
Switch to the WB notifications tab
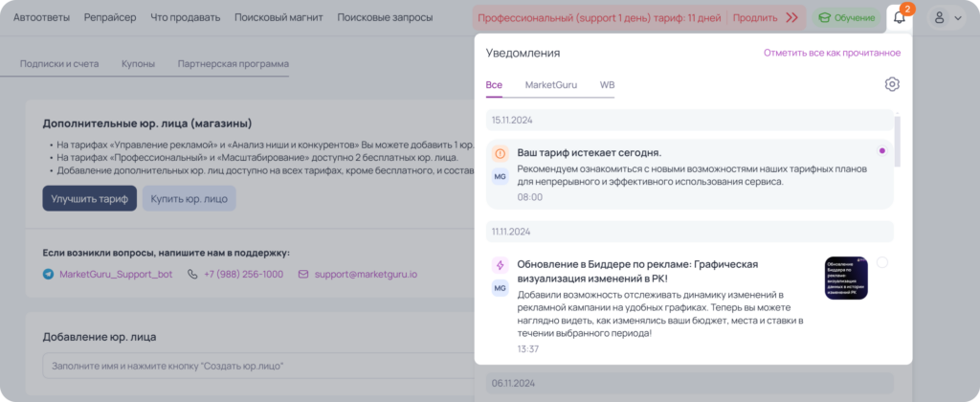607,85
